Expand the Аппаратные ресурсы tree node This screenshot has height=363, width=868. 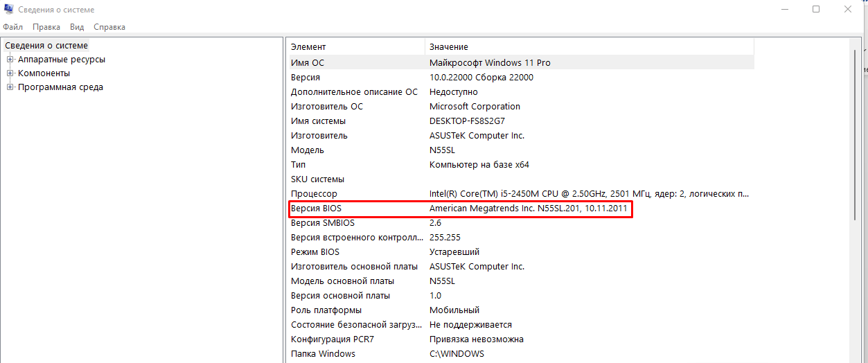(10, 60)
